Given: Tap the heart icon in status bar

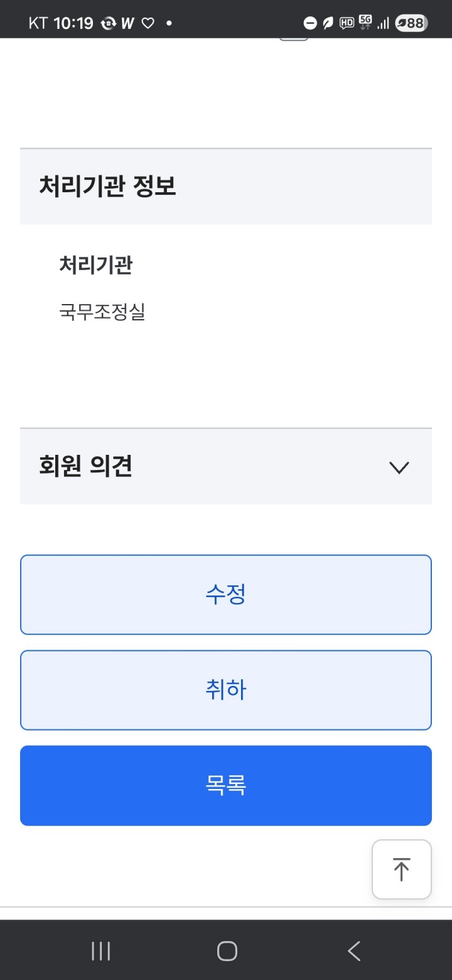Looking at the screenshot, I should [148, 24].
